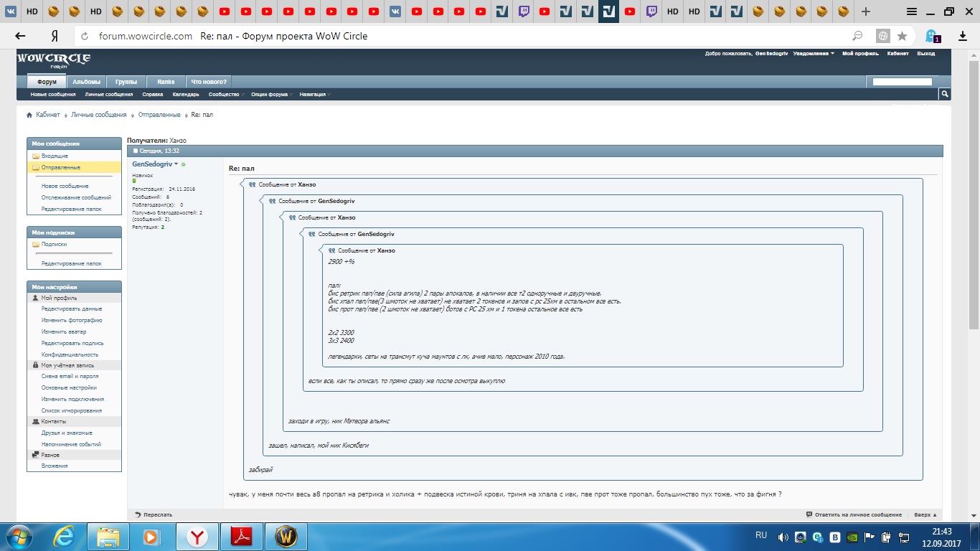
Task: Reload page using the refresh icon
Action: 85,36
